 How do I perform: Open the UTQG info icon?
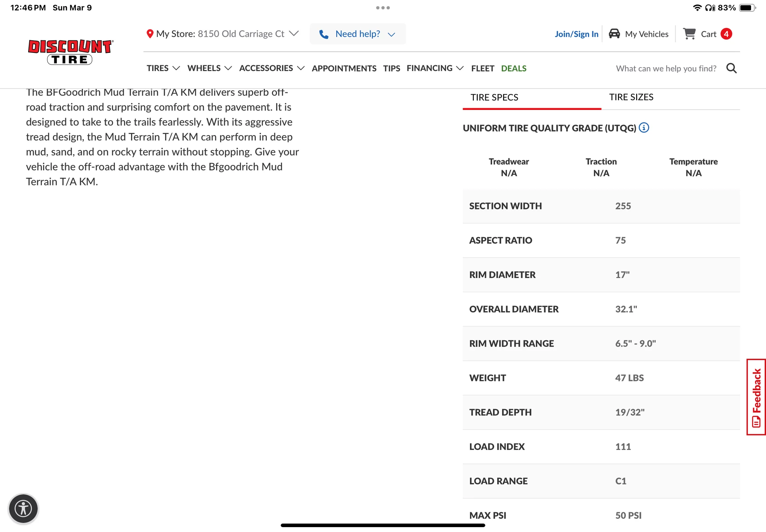coord(644,128)
